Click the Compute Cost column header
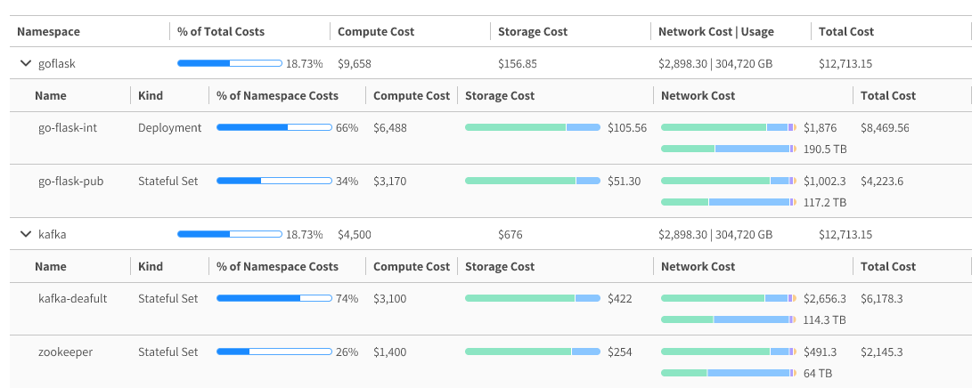Viewport: 980px width, 388px height. (x=376, y=32)
